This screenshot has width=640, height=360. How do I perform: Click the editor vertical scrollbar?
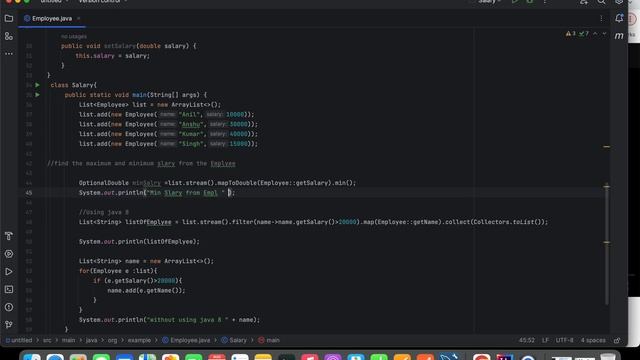pyautogui.click(x=607, y=244)
